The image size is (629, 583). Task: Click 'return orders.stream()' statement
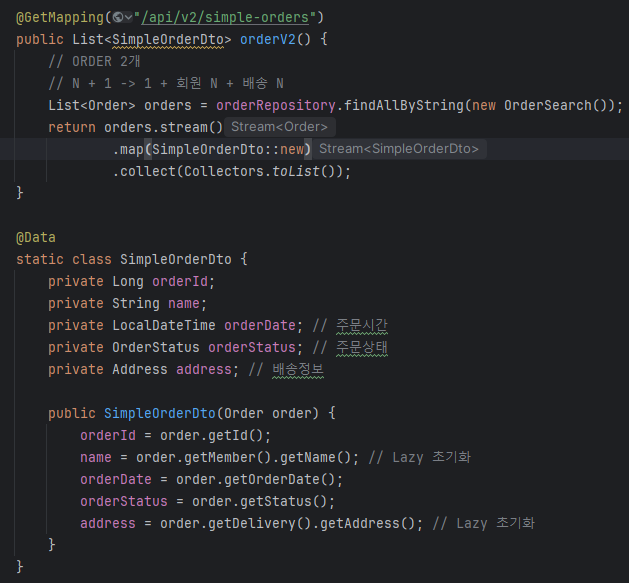tap(135, 128)
